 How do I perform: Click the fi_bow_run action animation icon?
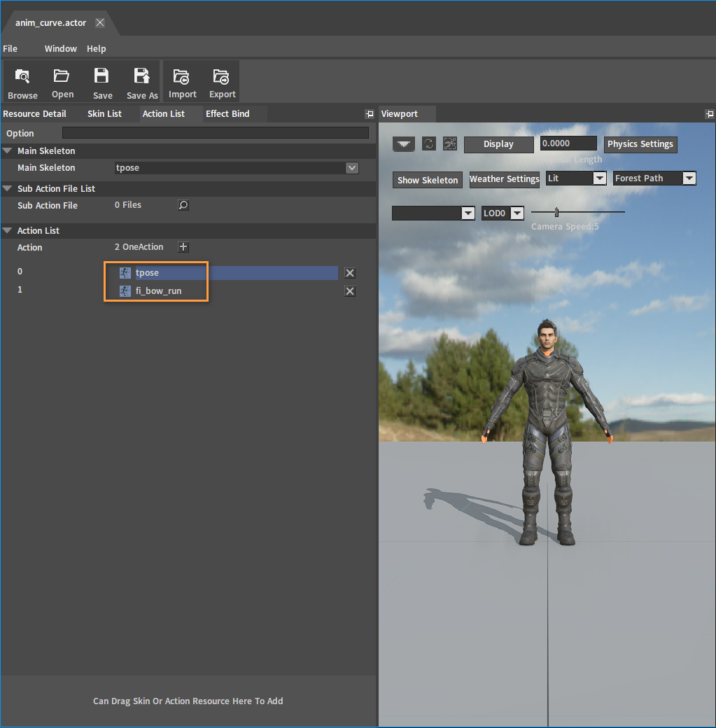click(125, 291)
